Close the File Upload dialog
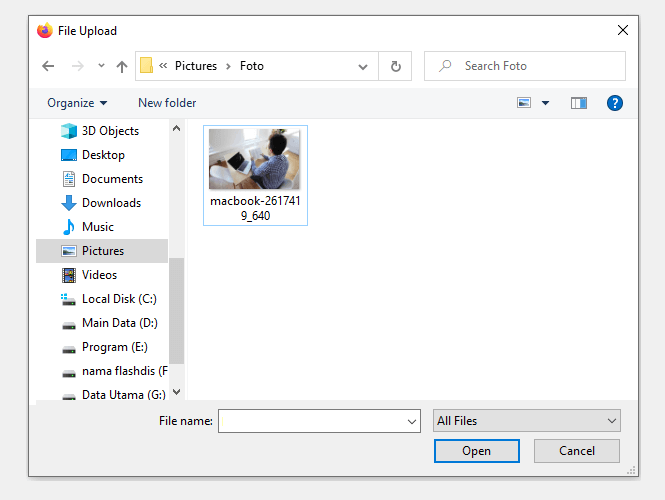The image size is (665, 500). (623, 30)
